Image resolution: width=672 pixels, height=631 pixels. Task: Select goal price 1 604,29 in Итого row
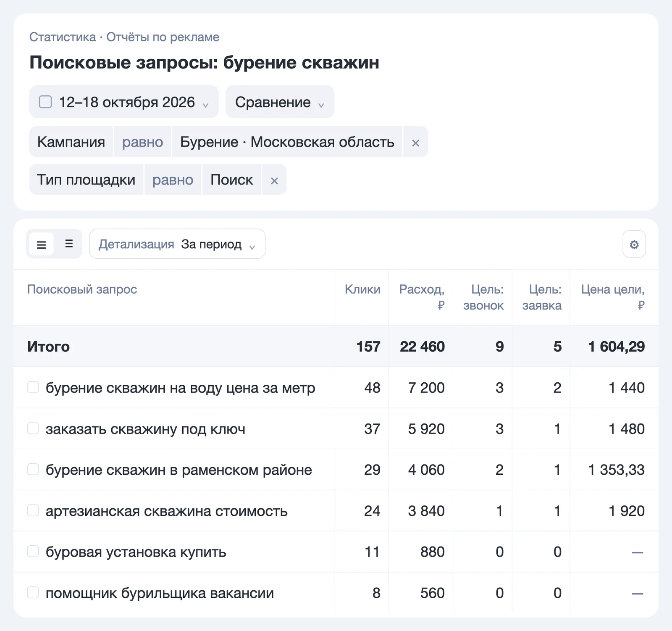pos(617,346)
